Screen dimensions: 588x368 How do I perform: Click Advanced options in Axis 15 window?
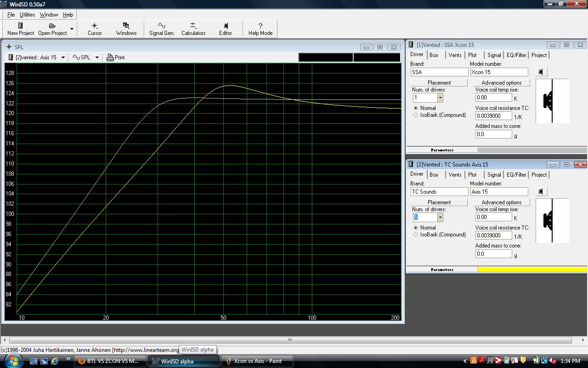pos(501,202)
